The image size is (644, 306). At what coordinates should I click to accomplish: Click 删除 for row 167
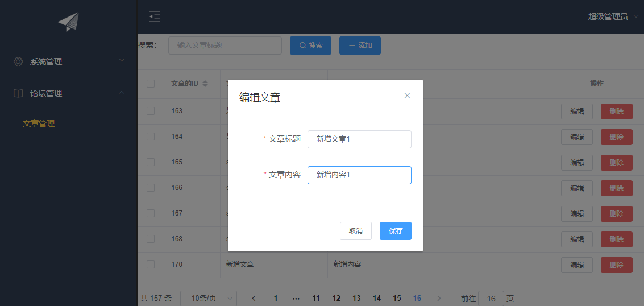617,214
